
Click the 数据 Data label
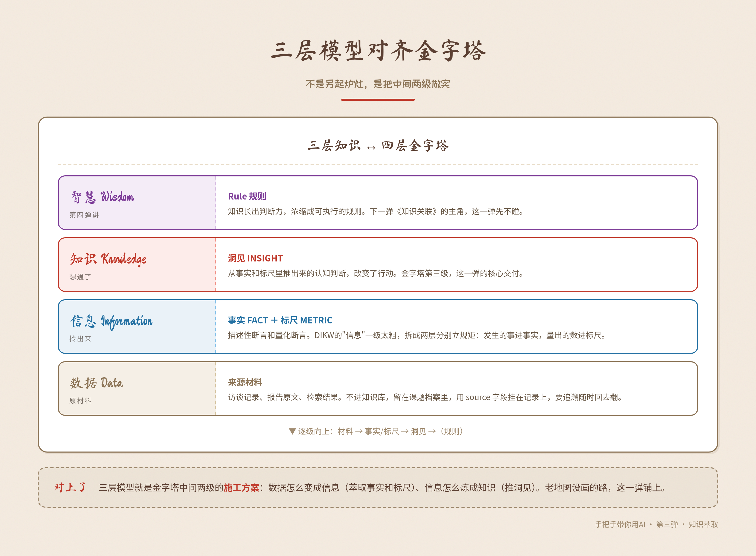pyautogui.click(x=97, y=383)
